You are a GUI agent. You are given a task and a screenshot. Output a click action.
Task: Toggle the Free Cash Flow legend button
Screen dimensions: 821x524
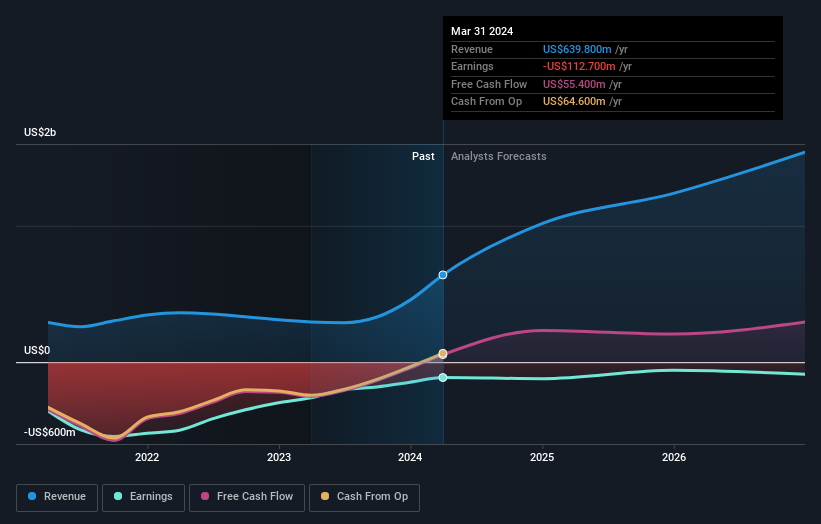[247, 497]
